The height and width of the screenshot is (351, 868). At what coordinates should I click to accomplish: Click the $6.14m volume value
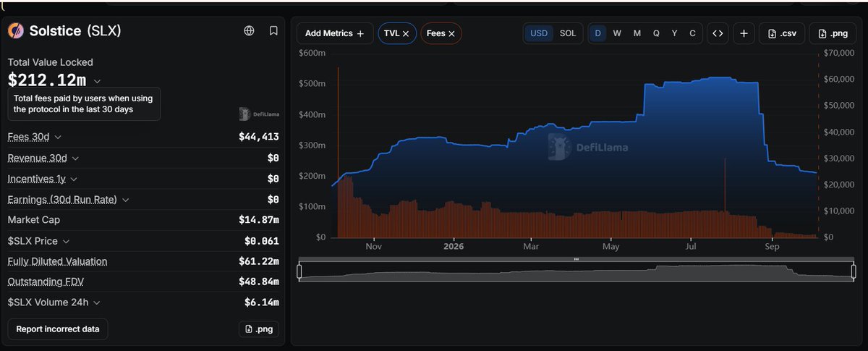pos(261,303)
